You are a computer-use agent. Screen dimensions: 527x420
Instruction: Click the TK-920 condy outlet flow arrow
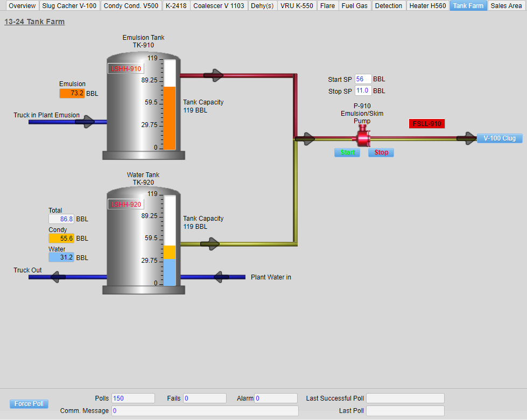(x=210, y=244)
